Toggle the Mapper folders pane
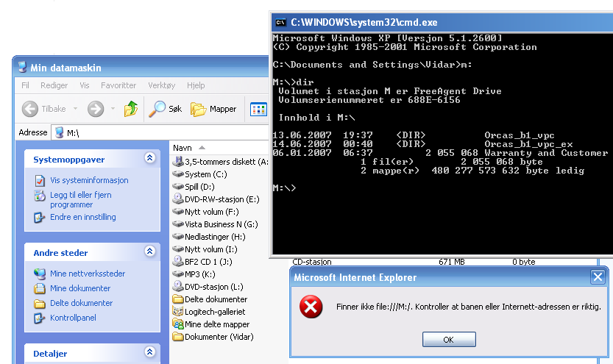Screen dimensions: 613x364 click(x=213, y=109)
